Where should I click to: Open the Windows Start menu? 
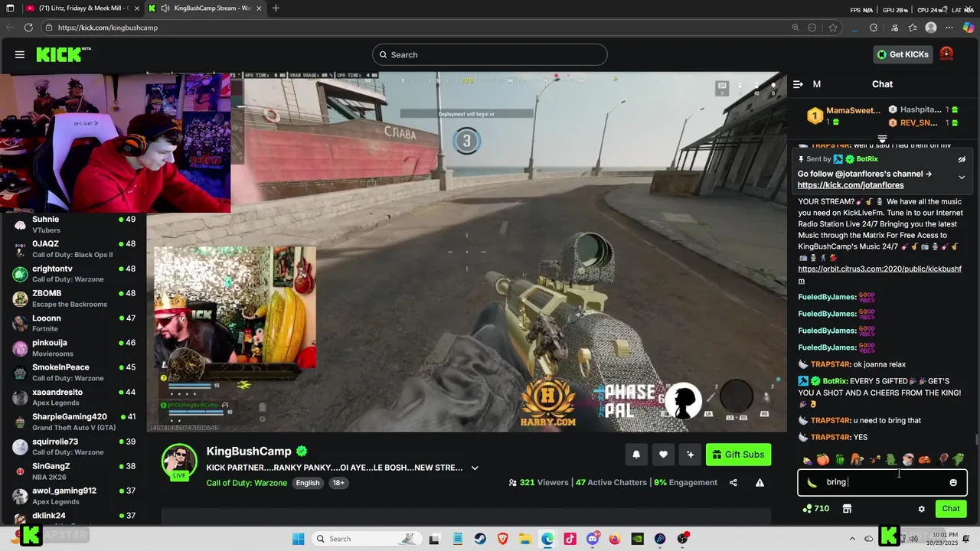pyautogui.click(x=299, y=539)
